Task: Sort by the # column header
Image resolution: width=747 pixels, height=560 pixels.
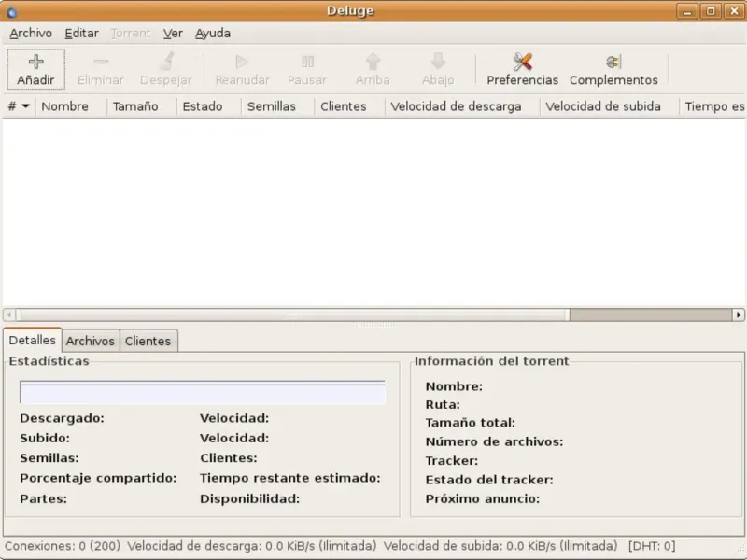Action: click(x=19, y=106)
